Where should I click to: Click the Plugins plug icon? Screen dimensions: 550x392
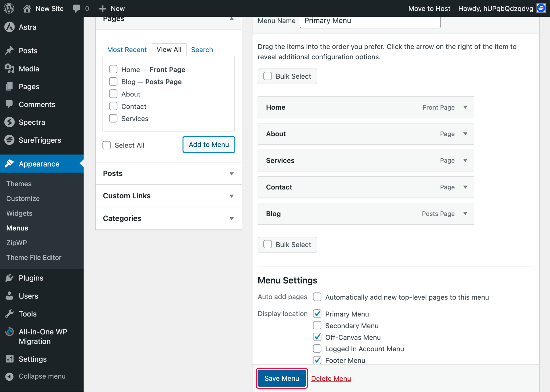[10, 278]
